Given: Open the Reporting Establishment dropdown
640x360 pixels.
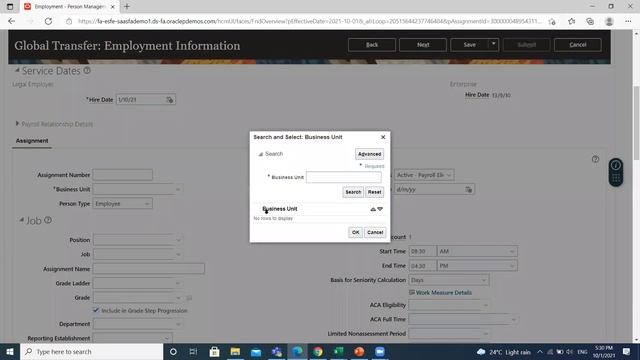Looking at the screenshot, I should (167, 338).
